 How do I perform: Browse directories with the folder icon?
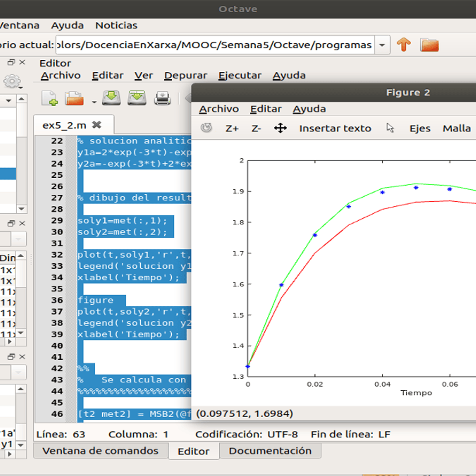[429, 45]
